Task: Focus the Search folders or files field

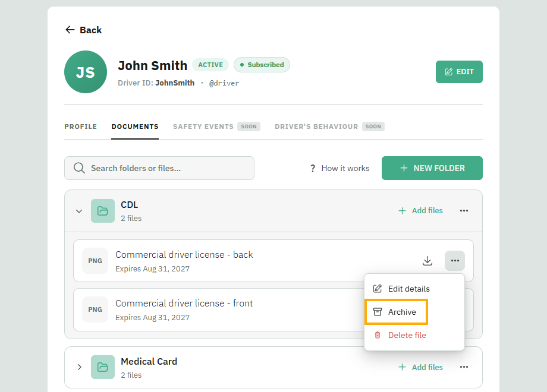Action: [x=159, y=168]
